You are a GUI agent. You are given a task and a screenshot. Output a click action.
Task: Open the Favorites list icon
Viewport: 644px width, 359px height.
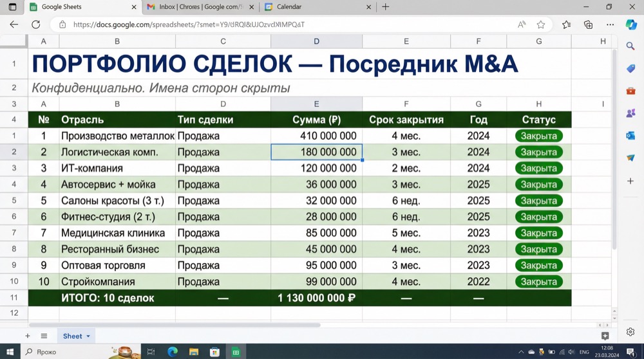point(566,24)
